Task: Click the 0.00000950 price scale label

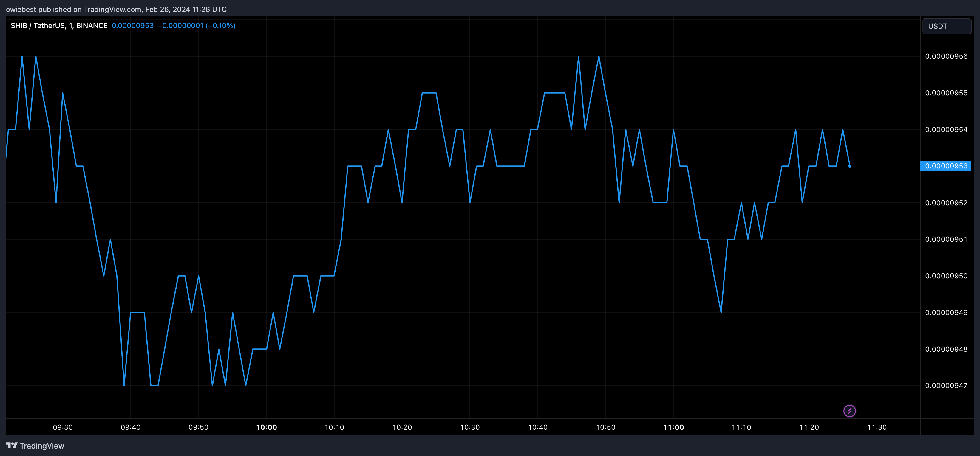Action: click(946, 276)
